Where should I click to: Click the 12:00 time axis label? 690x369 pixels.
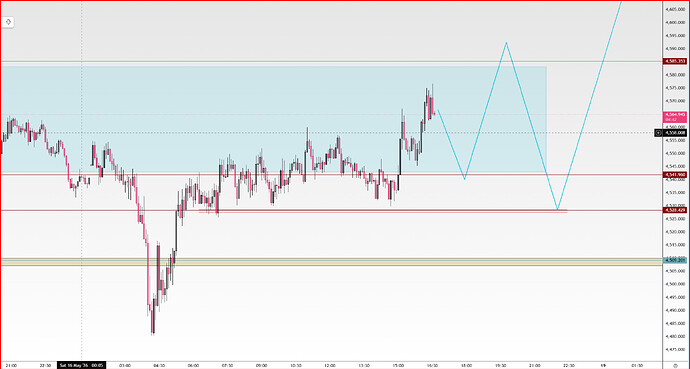click(330, 365)
